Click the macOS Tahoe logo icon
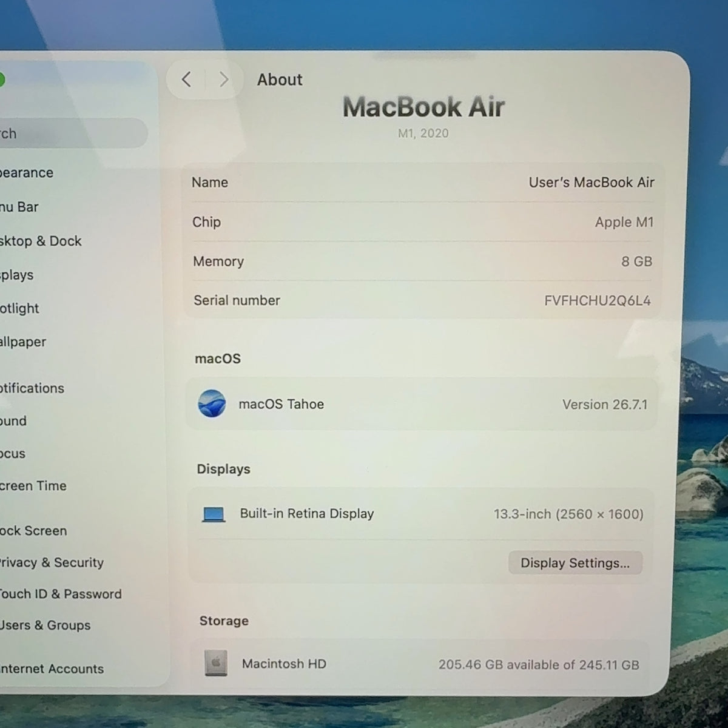 (212, 403)
